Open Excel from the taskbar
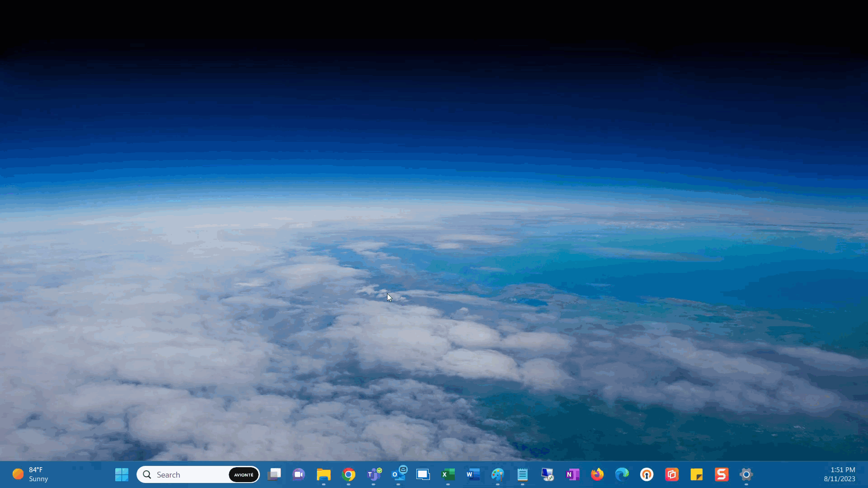The image size is (868, 488). (x=448, y=474)
